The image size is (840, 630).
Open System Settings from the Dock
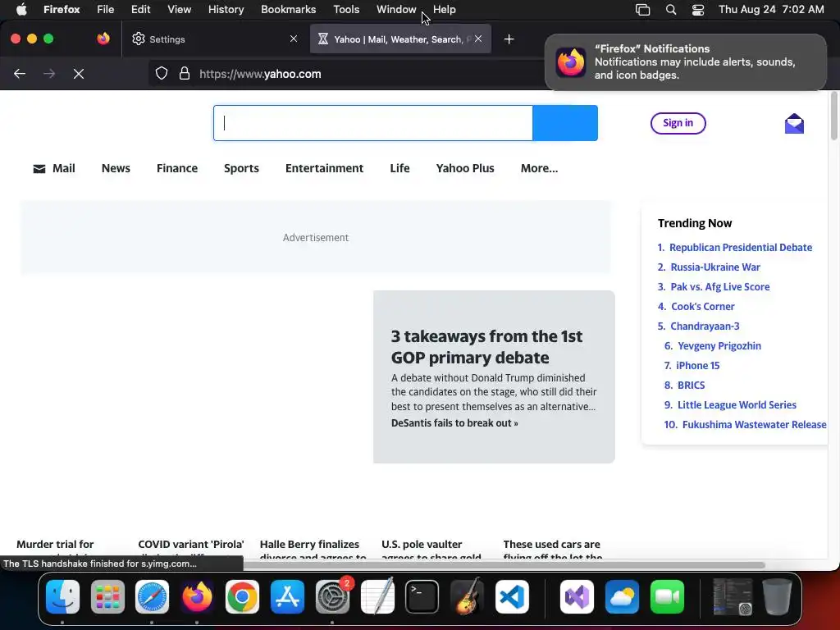click(x=332, y=597)
